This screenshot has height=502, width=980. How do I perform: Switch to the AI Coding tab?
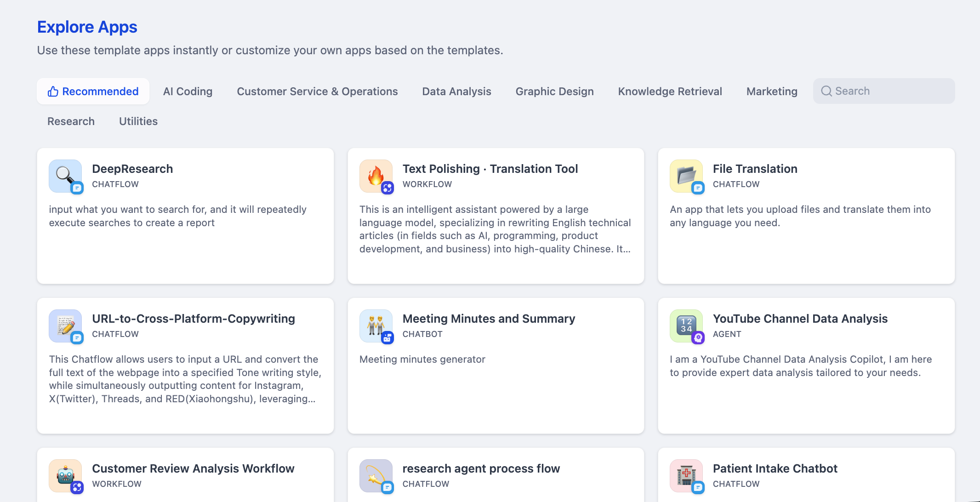pos(188,91)
